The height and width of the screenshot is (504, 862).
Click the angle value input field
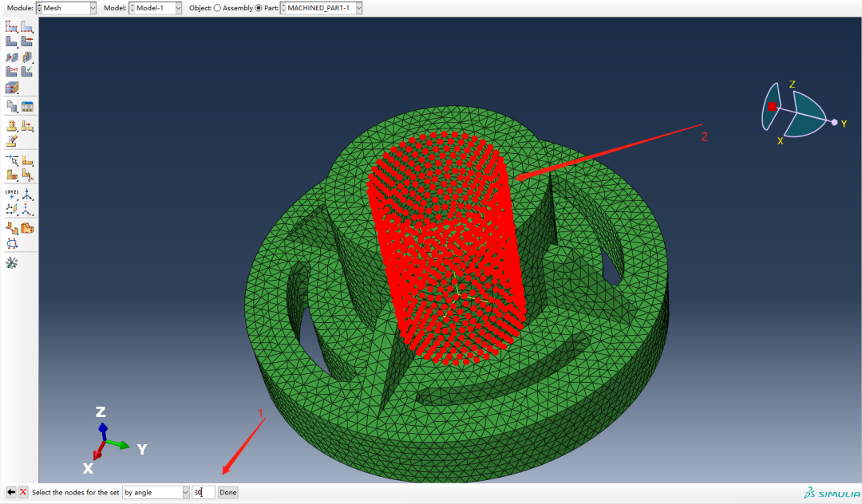click(x=204, y=493)
